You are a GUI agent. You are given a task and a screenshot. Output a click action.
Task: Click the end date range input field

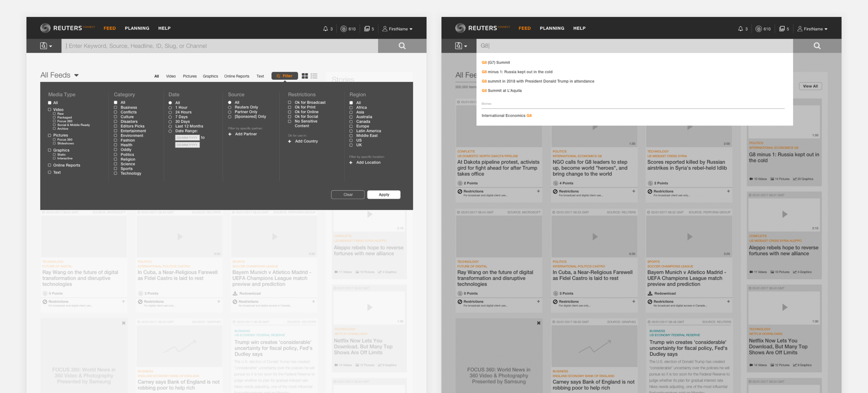tap(187, 145)
